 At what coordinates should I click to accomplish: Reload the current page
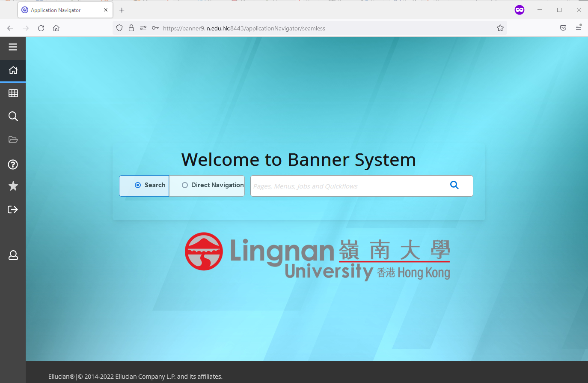coord(41,28)
